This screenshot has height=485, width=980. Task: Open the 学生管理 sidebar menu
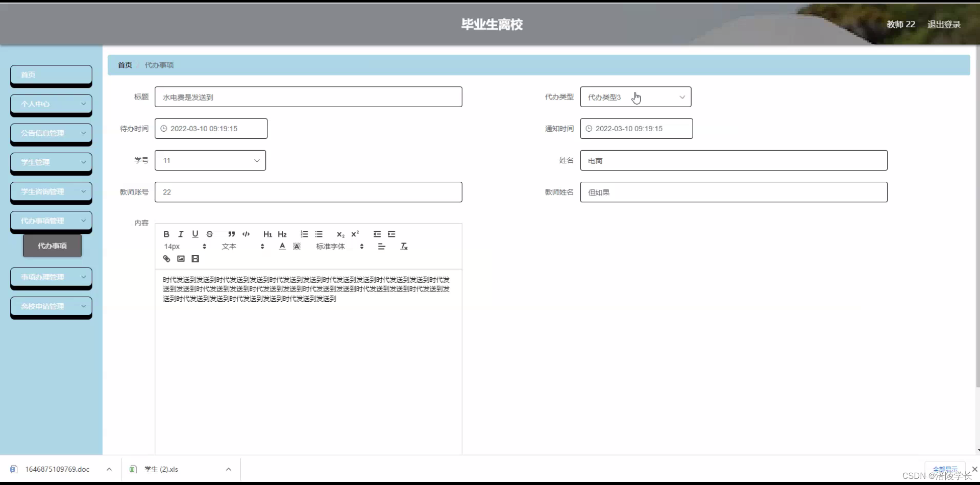tap(51, 162)
